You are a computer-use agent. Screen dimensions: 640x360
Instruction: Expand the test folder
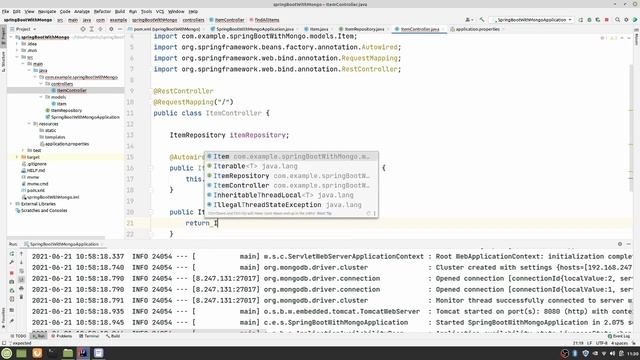[x=23, y=150]
